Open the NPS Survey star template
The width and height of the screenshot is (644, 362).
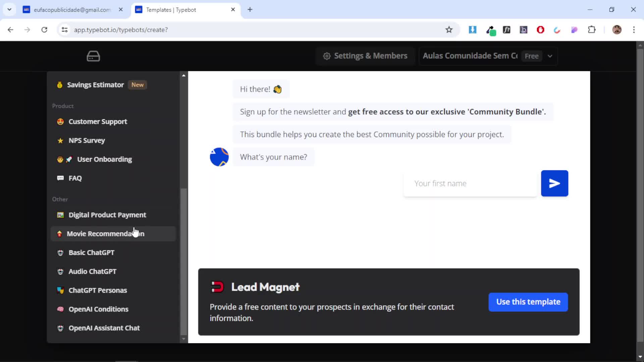click(86, 140)
